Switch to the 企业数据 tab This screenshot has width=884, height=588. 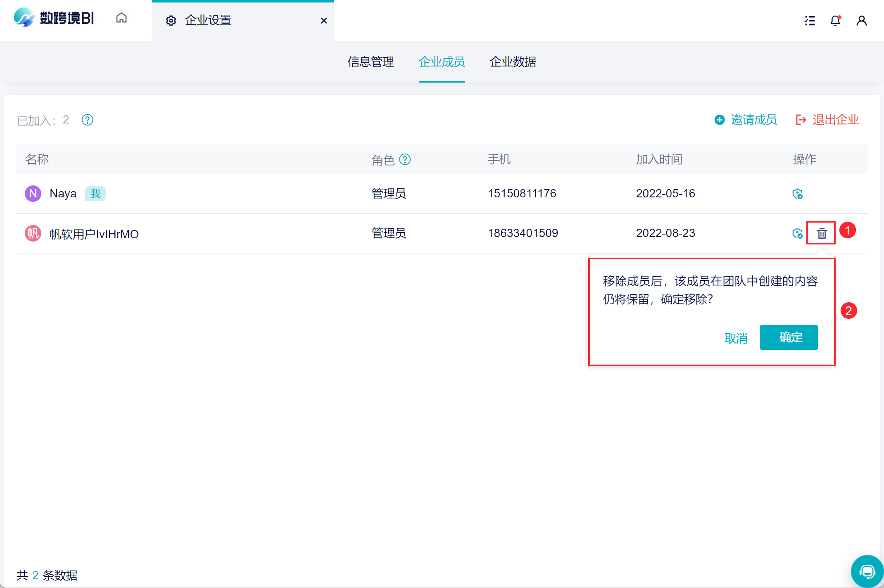click(x=513, y=62)
